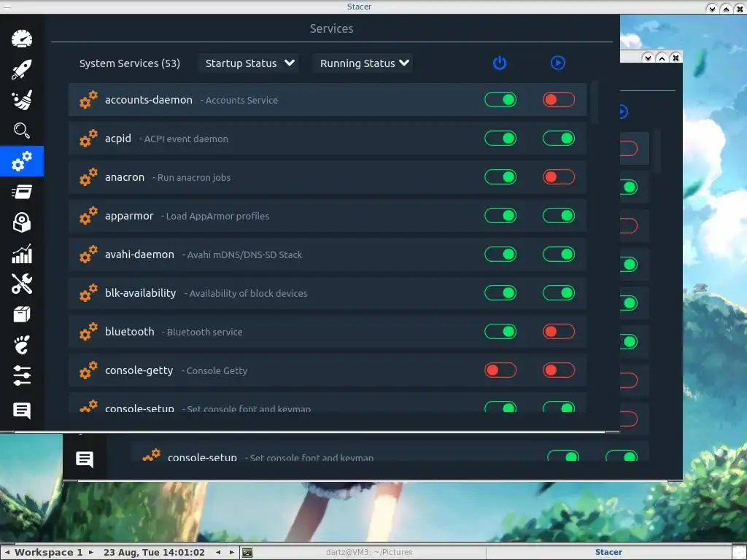Disable accounts-daemon startup toggle
The width and height of the screenshot is (747, 560).
point(500,99)
